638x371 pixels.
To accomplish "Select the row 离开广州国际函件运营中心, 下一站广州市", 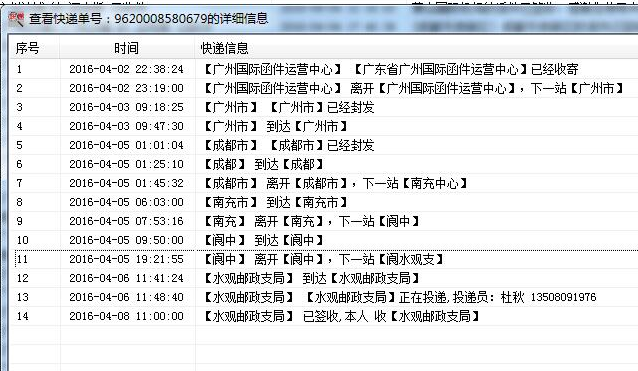I will tap(324, 88).
